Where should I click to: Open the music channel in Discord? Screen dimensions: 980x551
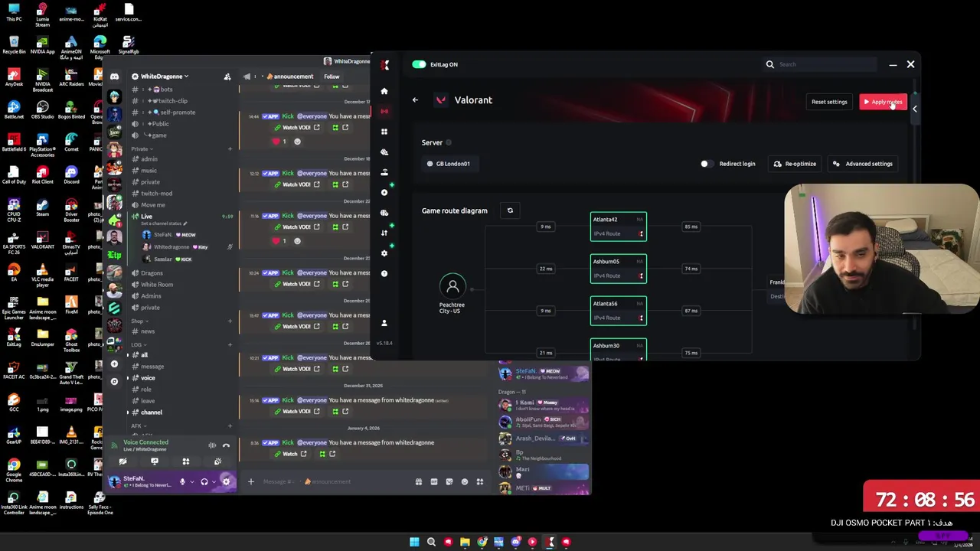tap(149, 171)
